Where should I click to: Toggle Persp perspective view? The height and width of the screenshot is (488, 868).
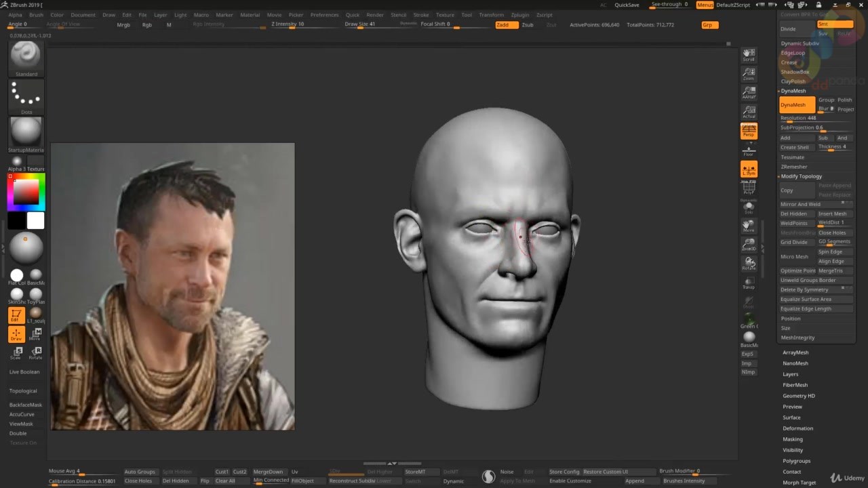(x=749, y=130)
